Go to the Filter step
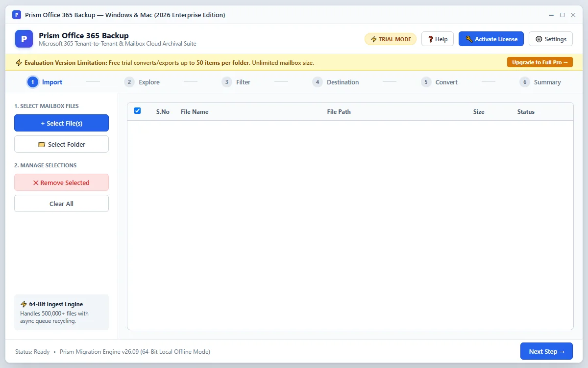This screenshot has height=368, width=588. (x=236, y=82)
